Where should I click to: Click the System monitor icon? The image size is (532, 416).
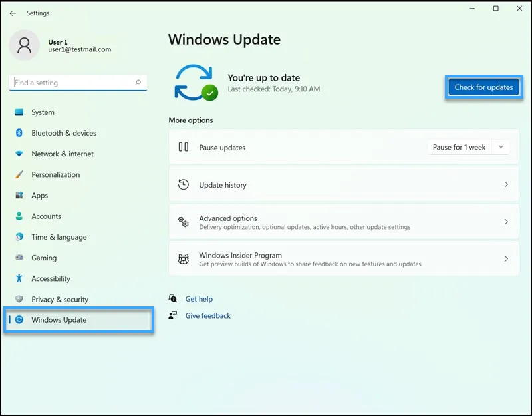click(x=19, y=112)
